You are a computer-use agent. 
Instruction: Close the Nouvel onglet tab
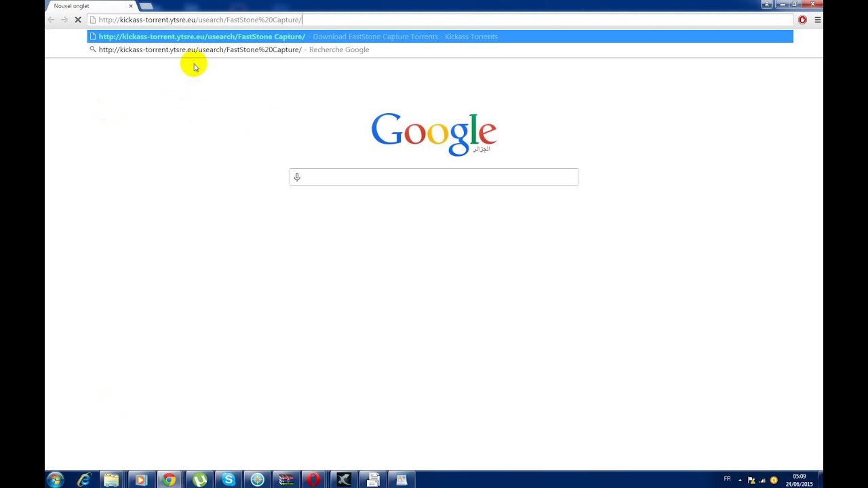(x=131, y=6)
